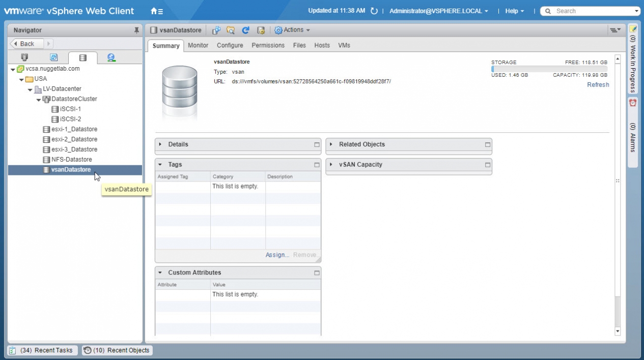Switch to the Monitor tab
This screenshot has width=644, height=360.
(x=198, y=45)
